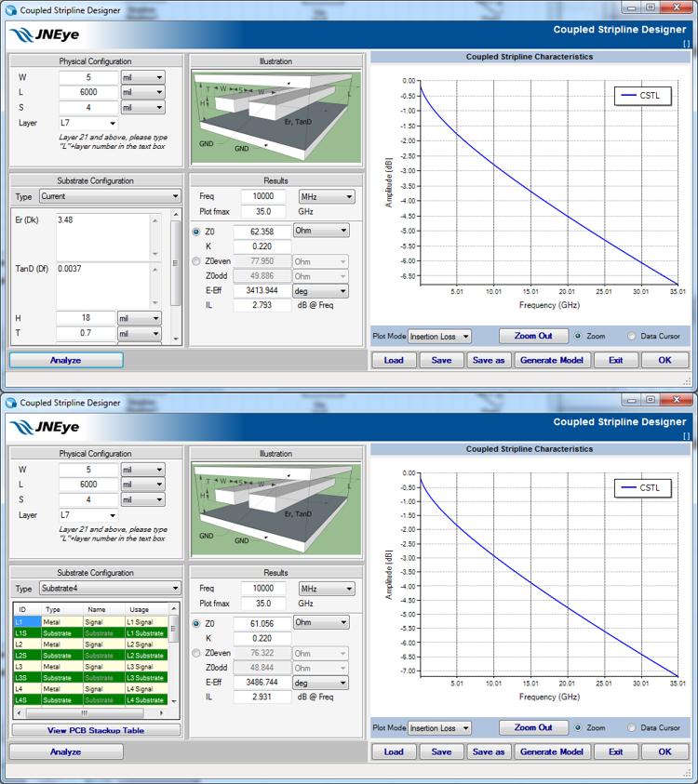Open the L unit dropdown in top window
Screen dimensions: 698x784
pyautogui.click(x=143, y=92)
